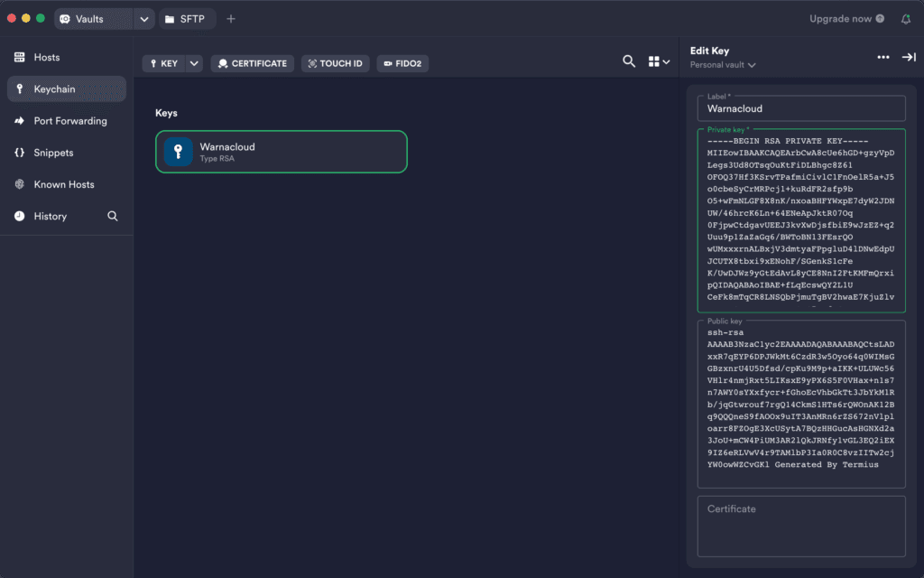The height and width of the screenshot is (578, 924).
Task: Click the FIDO2 button
Action: coord(402,63)
